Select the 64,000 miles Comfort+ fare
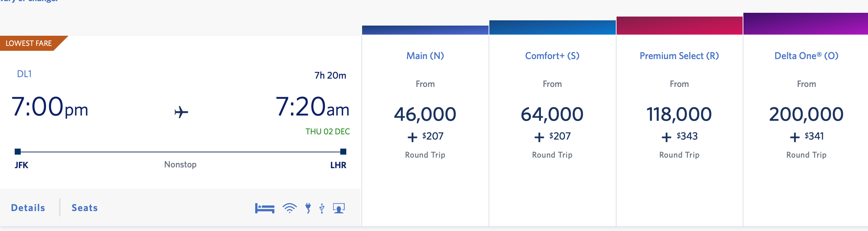 tap(552, 114)
